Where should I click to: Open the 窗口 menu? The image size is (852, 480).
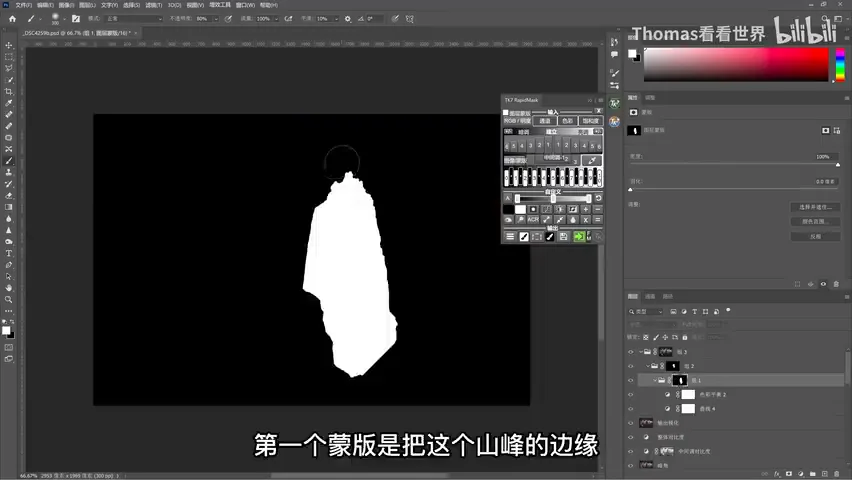point(245,5)
